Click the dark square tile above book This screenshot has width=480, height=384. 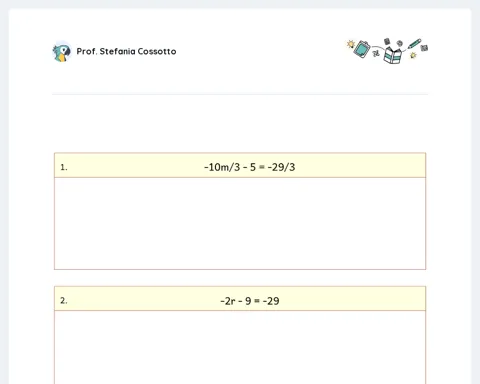(387, 41)
